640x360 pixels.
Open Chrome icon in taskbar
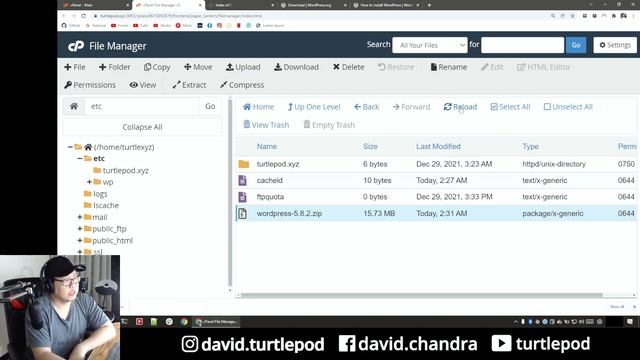[184, 322]
